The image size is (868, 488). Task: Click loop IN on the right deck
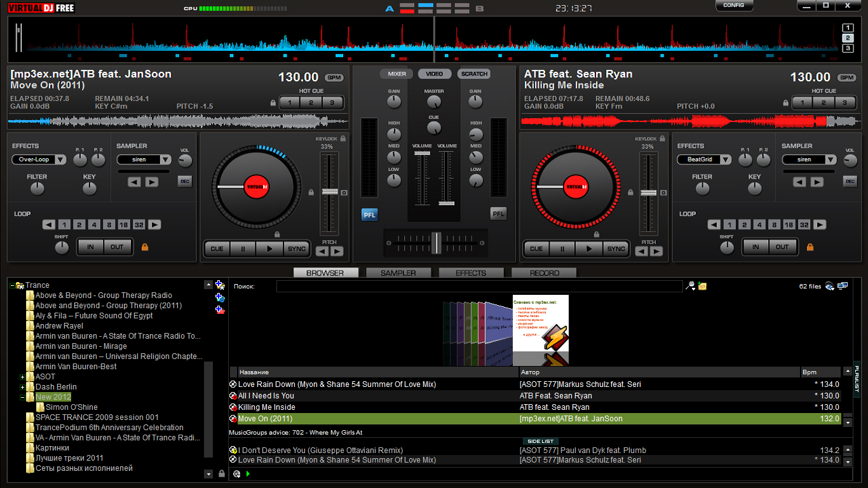coord(756,247)
